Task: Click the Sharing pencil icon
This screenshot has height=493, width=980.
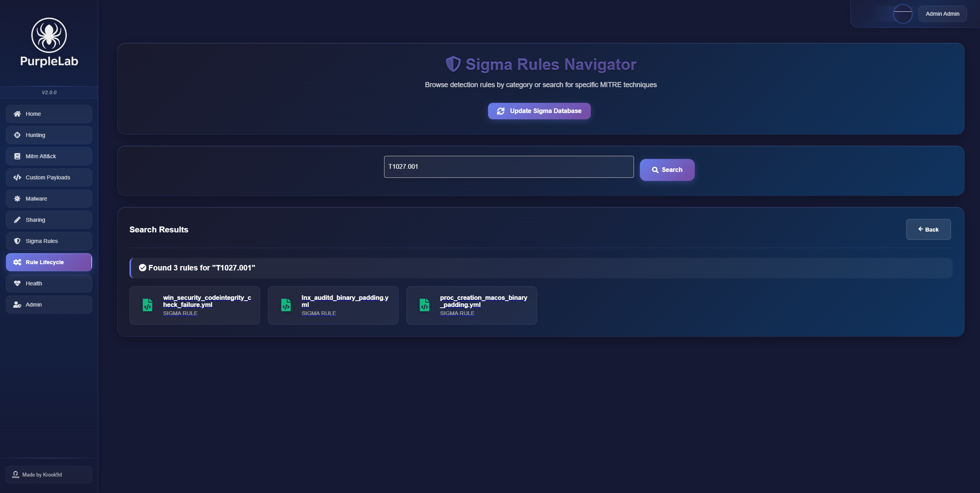Action: 17,220
